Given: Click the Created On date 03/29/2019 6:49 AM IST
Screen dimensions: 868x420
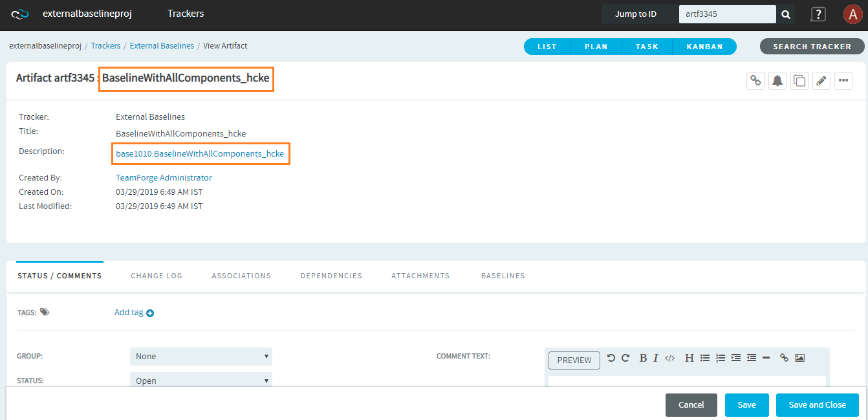Looking at the screenshot, I should pyautogui.click(x=159, y=192).
